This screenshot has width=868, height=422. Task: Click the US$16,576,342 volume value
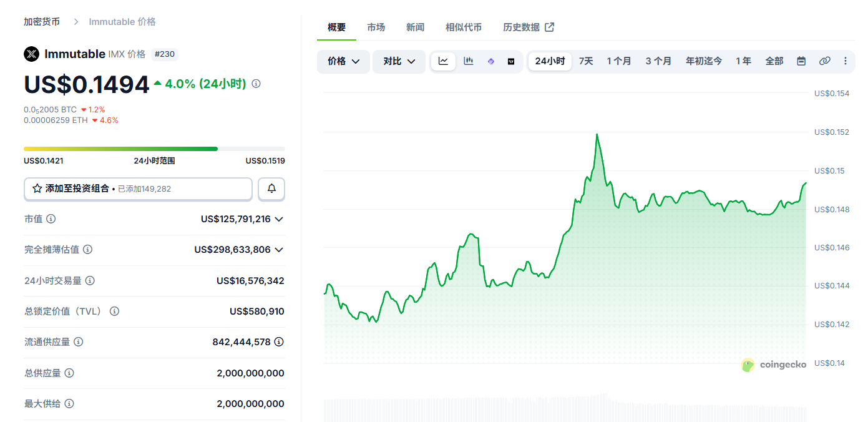click(250, 281)
